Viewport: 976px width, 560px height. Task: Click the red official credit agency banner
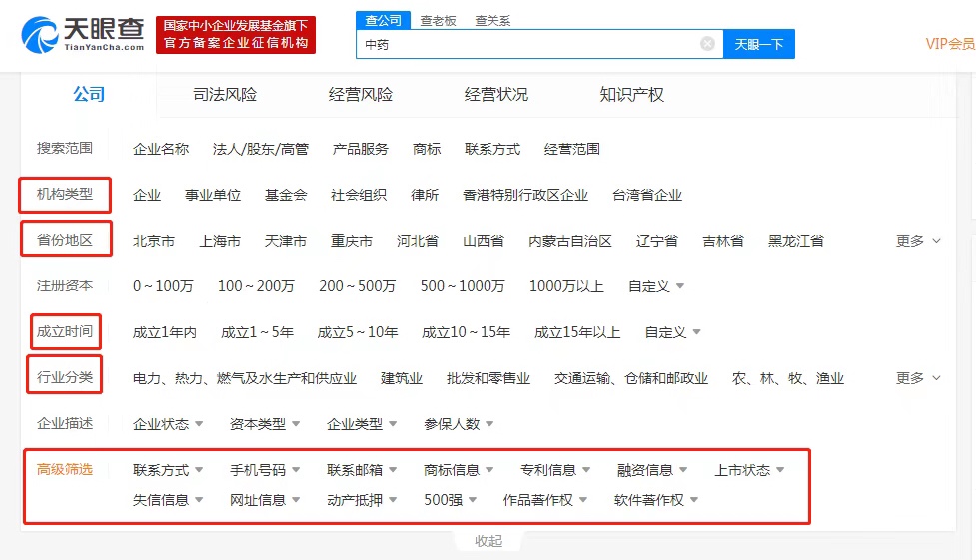click(236, 34)
